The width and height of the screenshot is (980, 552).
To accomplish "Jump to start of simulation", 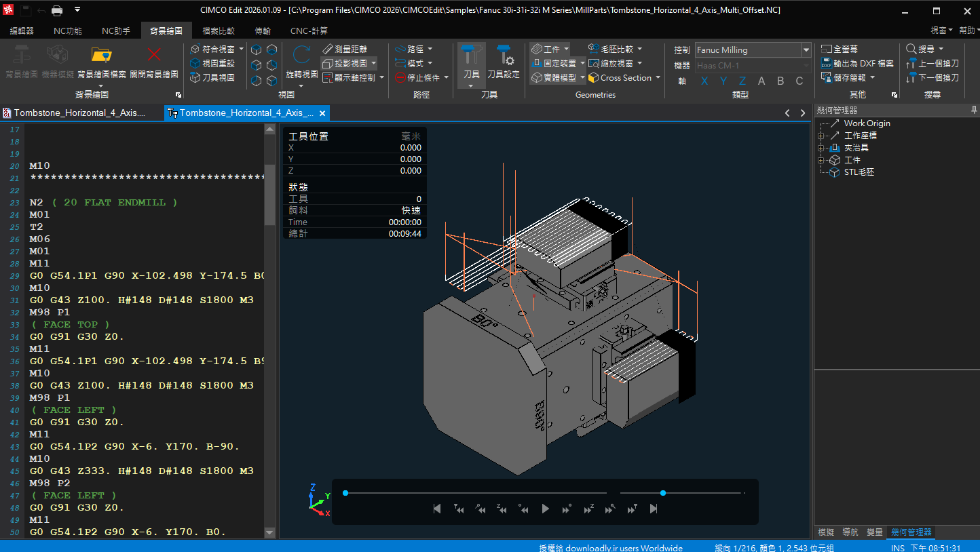I will tap(437, 509).
